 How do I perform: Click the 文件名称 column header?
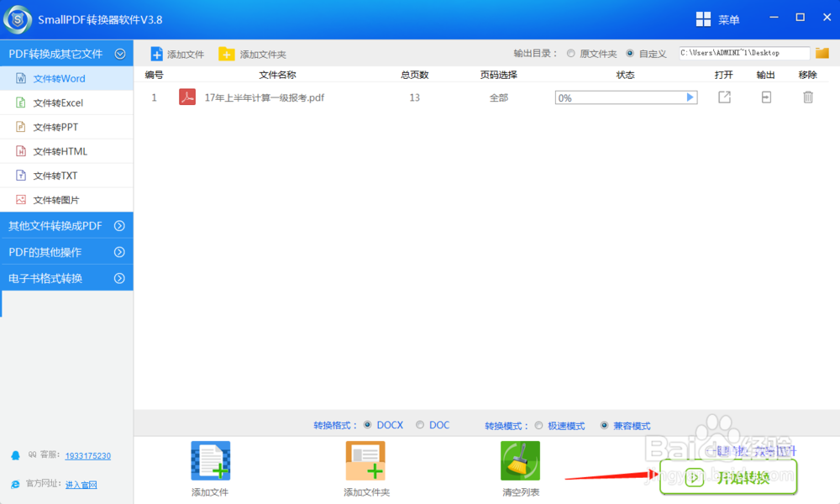[277, 75]
